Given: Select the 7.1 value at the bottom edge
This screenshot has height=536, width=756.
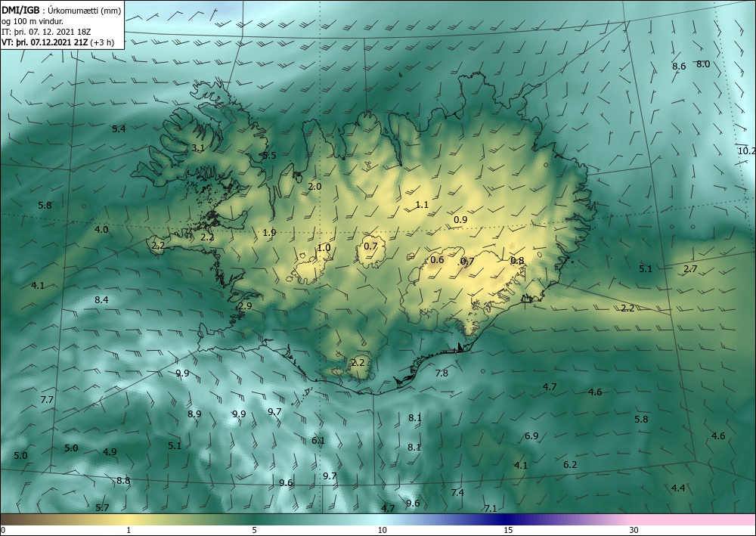Looking at the screenshot, I should point(491,509).
